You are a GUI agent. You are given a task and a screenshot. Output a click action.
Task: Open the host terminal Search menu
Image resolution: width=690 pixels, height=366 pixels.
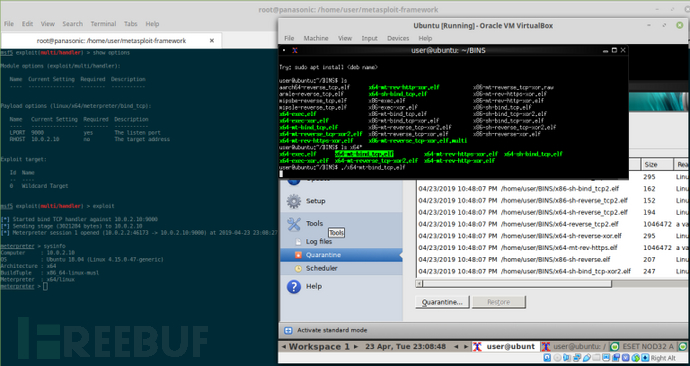click(x=73, y=24)
